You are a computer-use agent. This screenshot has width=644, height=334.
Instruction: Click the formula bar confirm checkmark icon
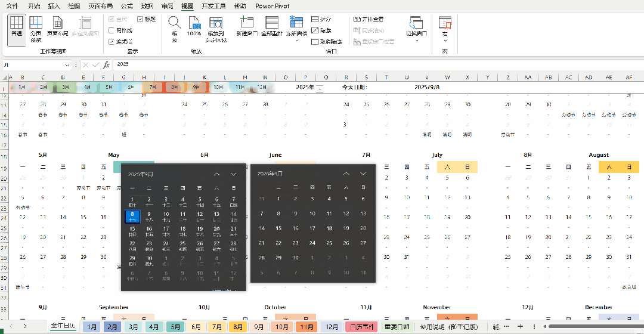95,64
